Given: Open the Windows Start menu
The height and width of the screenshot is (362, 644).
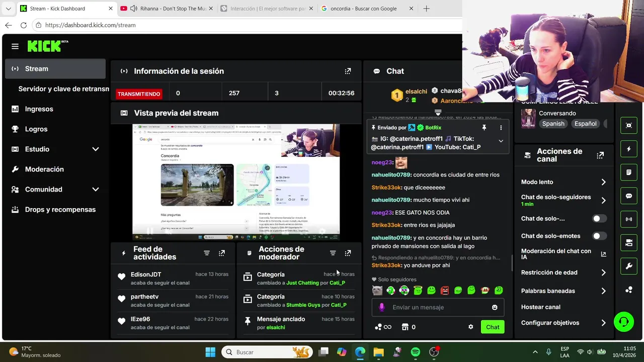Looking at the screenshot, I should (210, 352).
